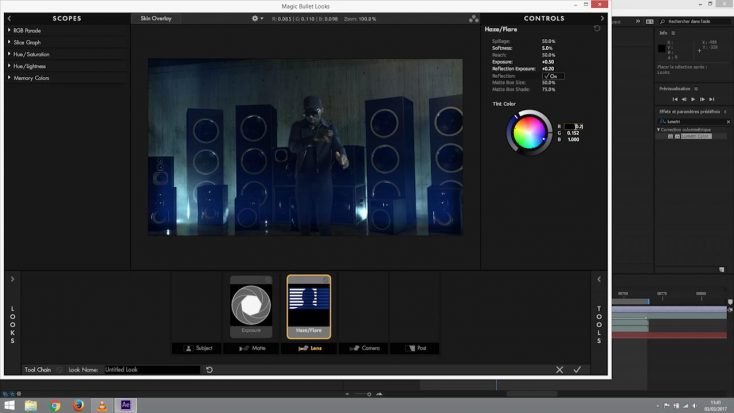Cancel the look with the X icon
Screen dimensions: 734x413
pos(559,369)
